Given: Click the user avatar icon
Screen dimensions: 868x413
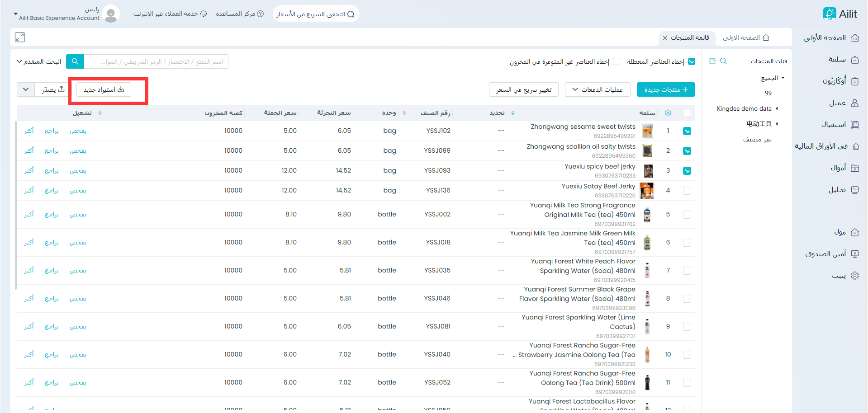Looking at the screenshot, I should [x=111, y=14].
